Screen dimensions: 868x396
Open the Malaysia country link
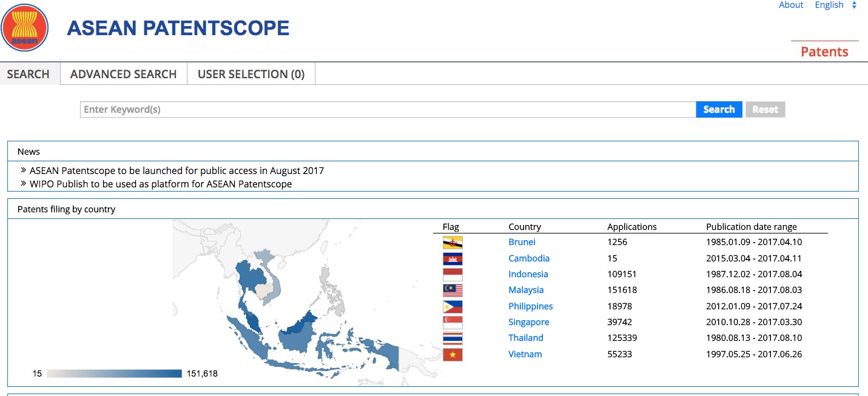click(526, 290)
